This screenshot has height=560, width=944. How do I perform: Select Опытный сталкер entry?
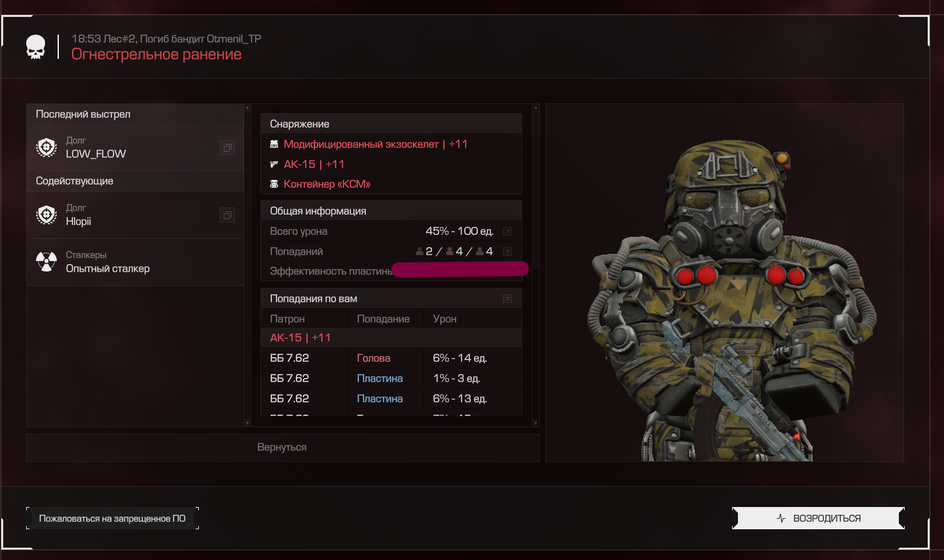[x=135, y=262]
